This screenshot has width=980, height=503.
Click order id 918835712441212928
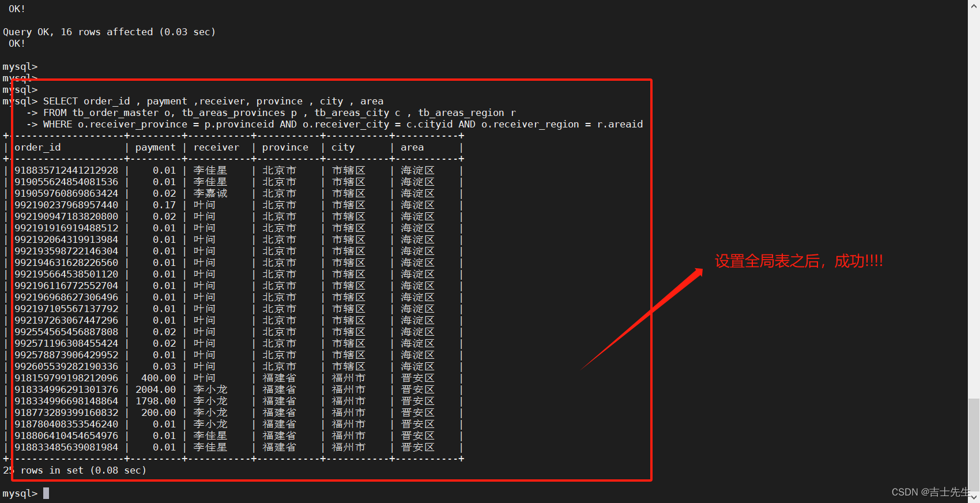pos(66,170)
